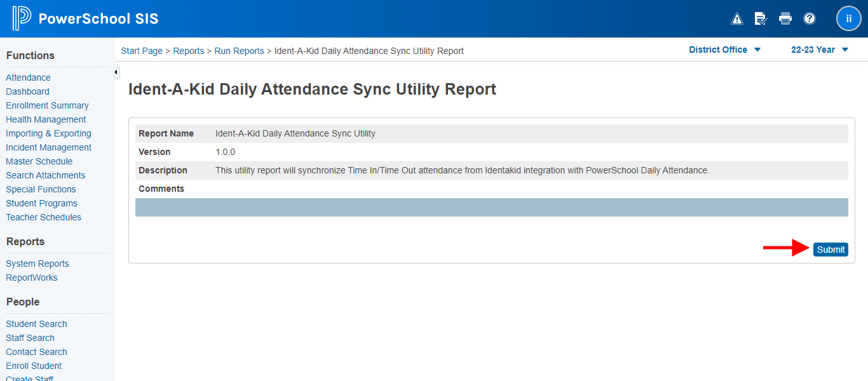Open Incident Management link

pos(48,147)
